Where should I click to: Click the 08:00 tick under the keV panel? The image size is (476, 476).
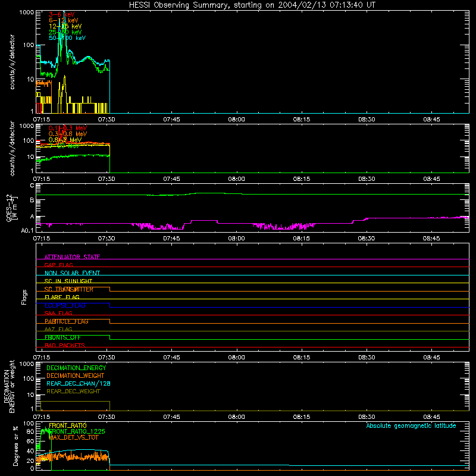click(x=236, y=120)
